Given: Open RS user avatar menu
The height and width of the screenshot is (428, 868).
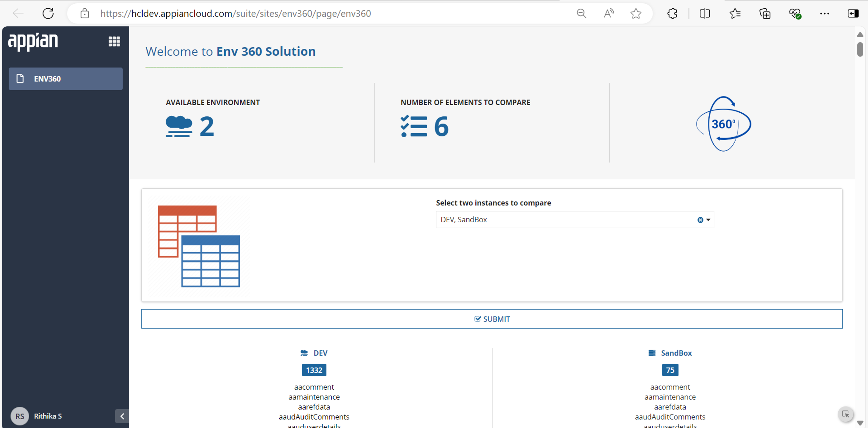Looking at the screenshot, I should click(19, 416).
